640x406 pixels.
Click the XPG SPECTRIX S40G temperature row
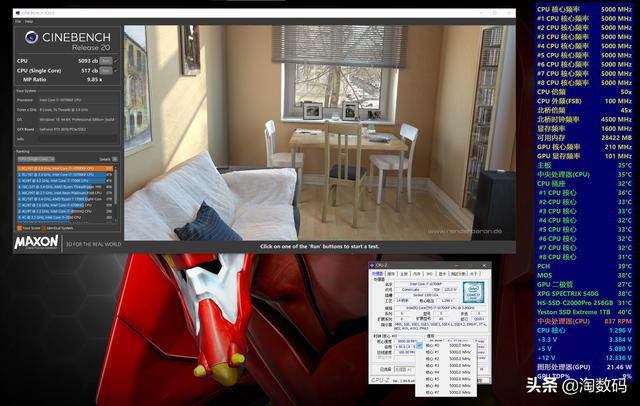click(584, 293)
